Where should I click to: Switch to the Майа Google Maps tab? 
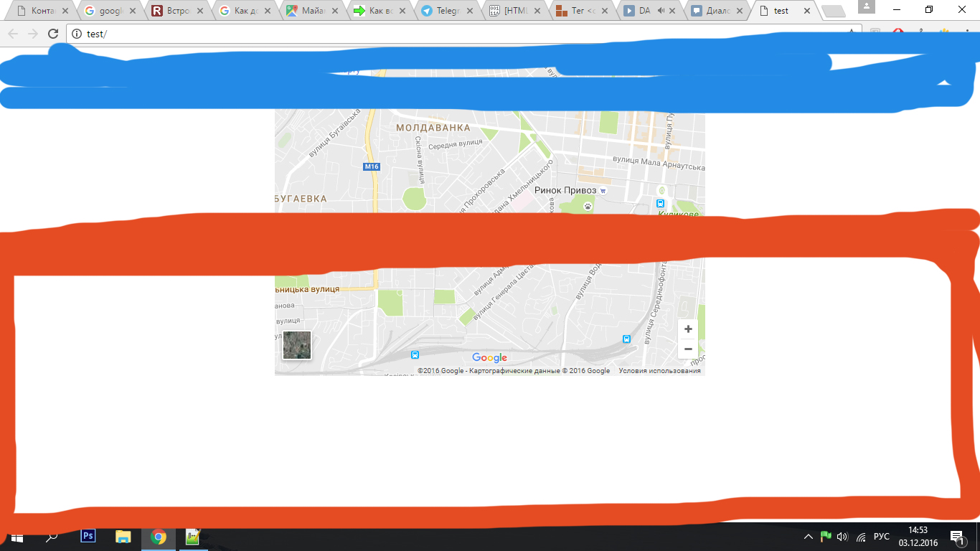311,11
